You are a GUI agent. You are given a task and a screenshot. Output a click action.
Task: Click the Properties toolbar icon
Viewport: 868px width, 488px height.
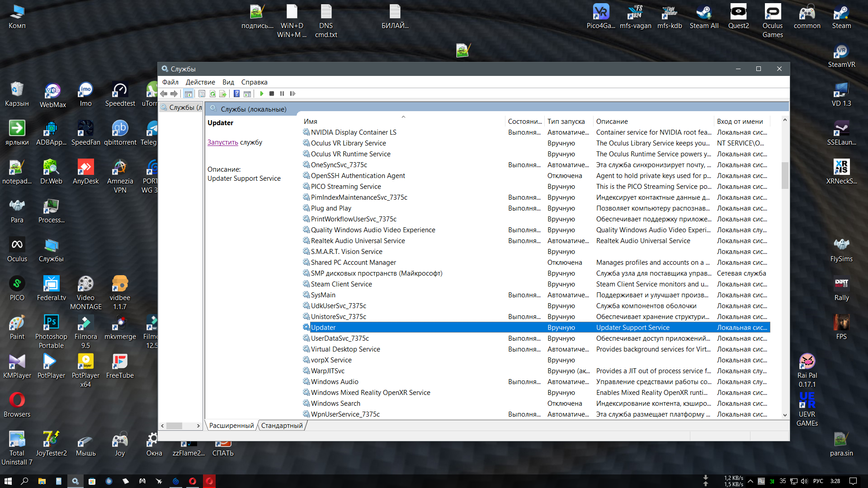pos(202,94)
